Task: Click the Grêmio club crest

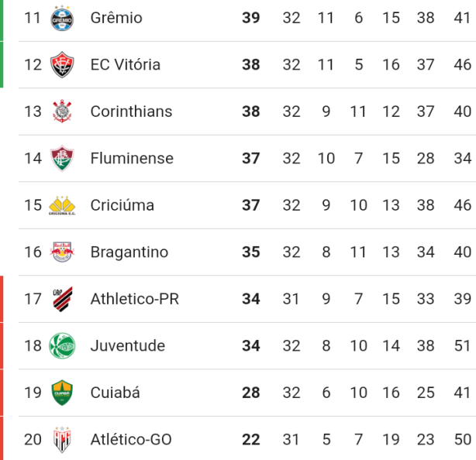Action: pyautogui.click(x=62, y=18)
